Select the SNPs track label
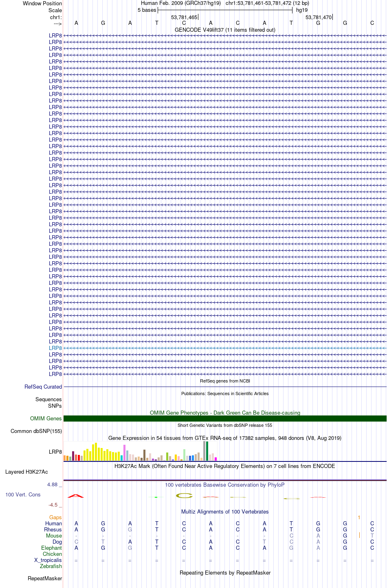Image resolution: width=387 pixels, height=588 pixels. pyautogui.click(x=55, y=406)
